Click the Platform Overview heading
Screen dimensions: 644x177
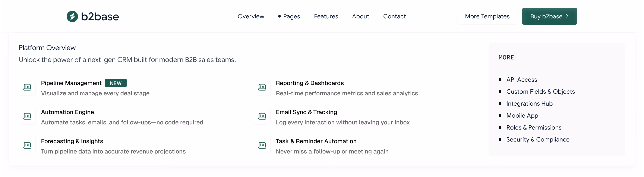47,48
